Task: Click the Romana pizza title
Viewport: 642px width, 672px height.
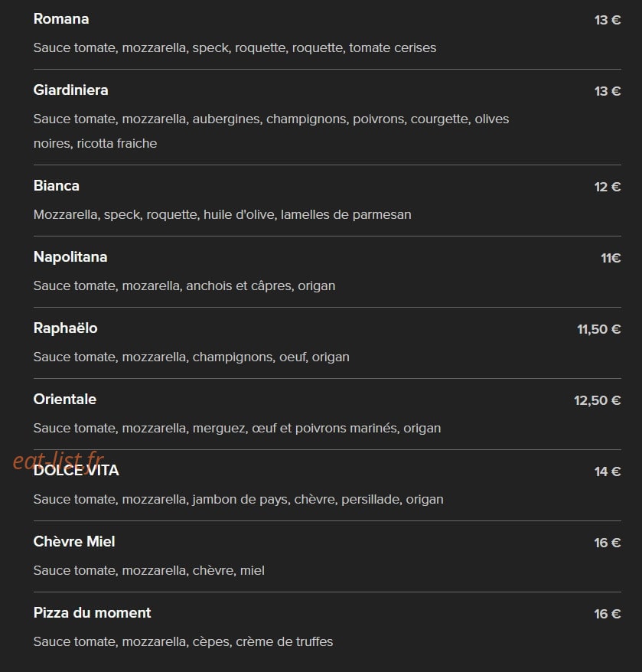Action: click(x=61, y=19)
